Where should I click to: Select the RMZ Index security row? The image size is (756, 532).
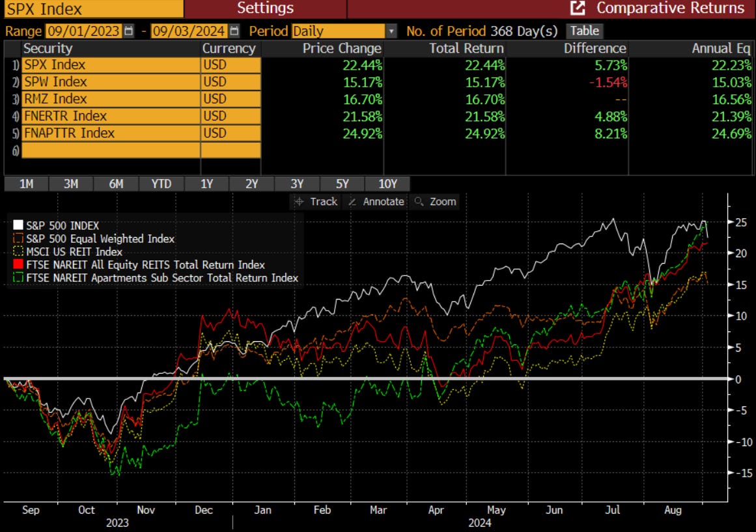[111, 99]
